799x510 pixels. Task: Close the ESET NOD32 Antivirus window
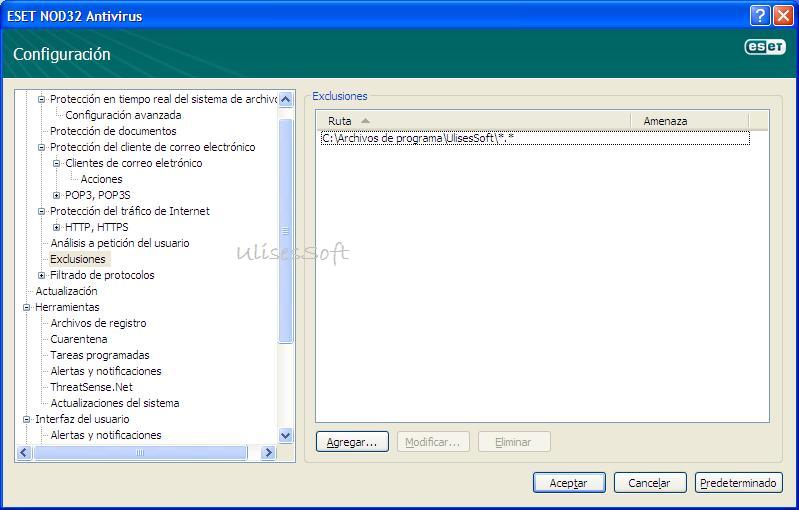coord(783,16)
